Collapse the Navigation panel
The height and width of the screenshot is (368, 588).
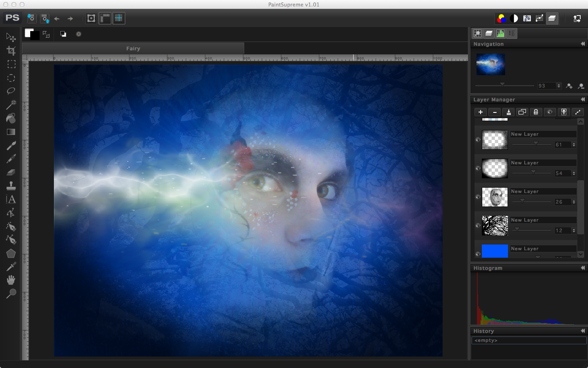tap(583, 44)
